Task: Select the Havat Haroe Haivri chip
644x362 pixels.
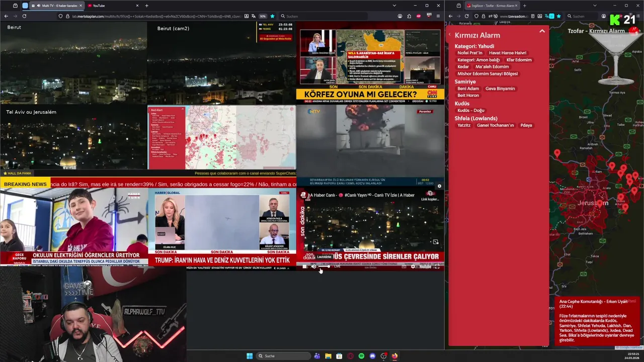Action: click(508, 53)
